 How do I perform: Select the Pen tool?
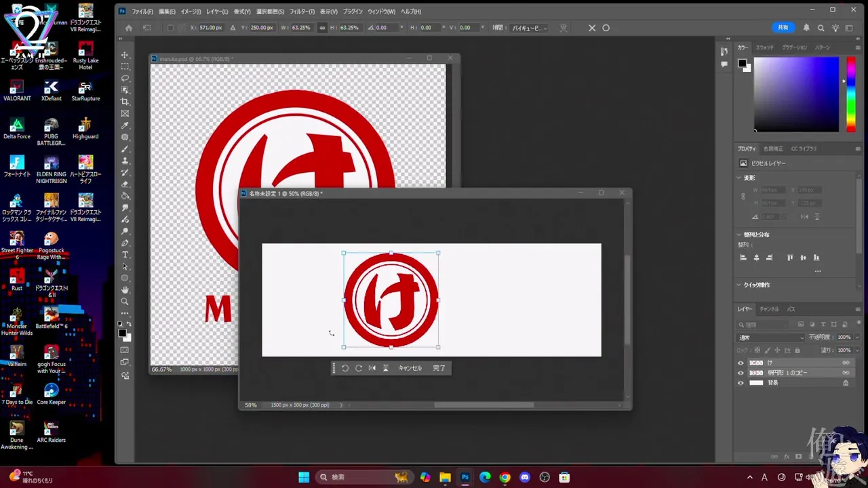tap(125, 243)
